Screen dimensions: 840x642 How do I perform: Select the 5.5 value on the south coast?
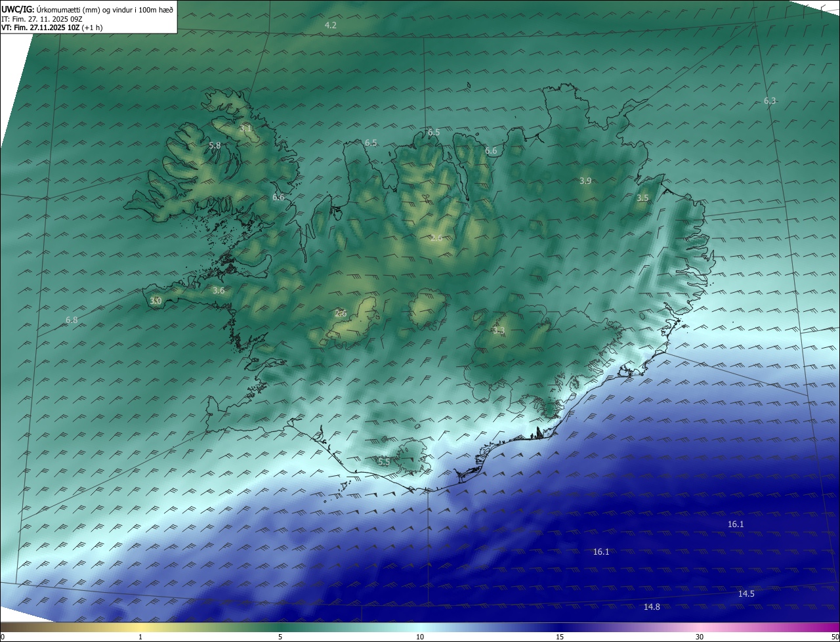pos(384,462)
